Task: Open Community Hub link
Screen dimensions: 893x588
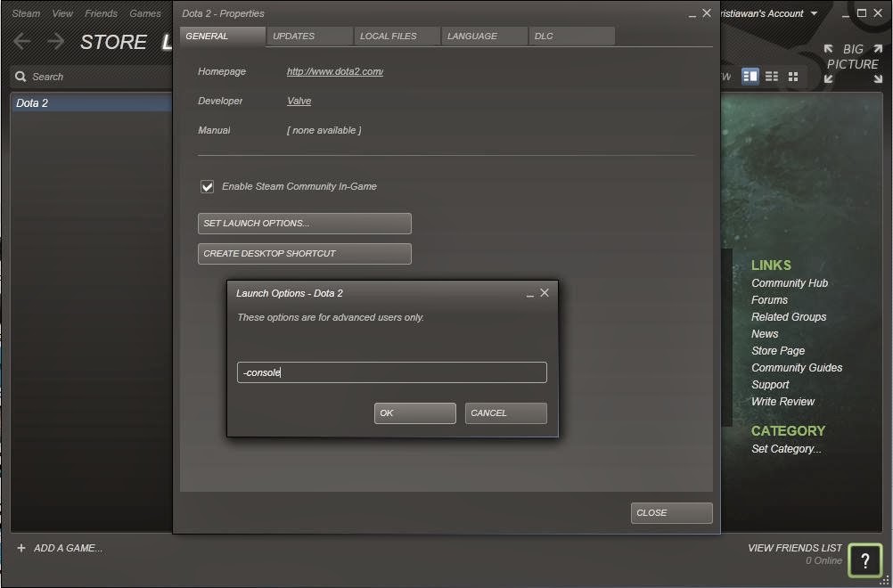Action: tap(790, 283)
